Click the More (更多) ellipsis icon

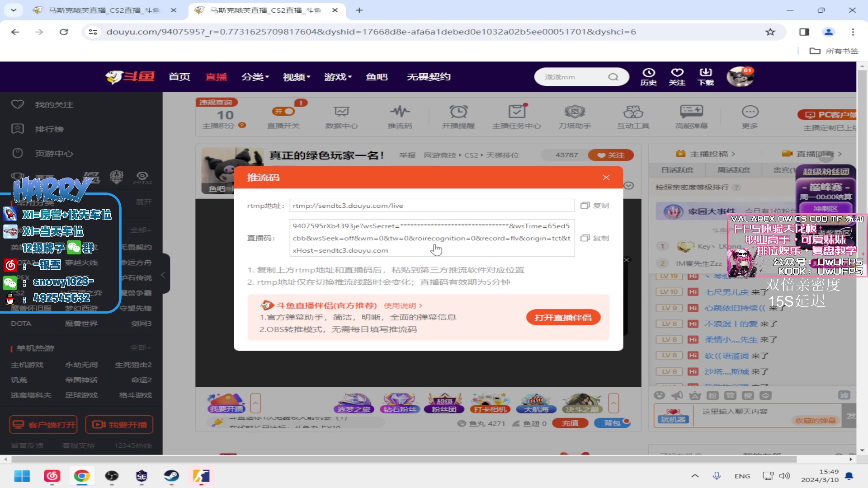tap(750, 117)
